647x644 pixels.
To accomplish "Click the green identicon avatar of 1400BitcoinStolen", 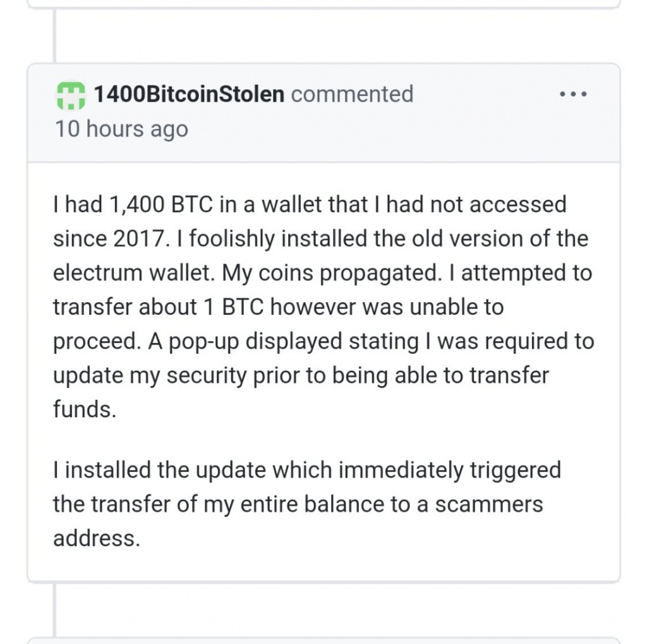I will tap(71, 95).
